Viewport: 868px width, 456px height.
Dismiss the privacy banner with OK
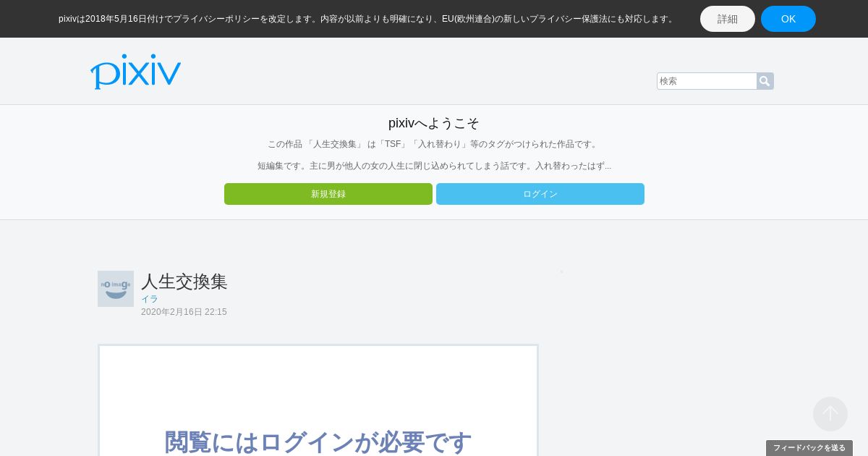click(788, 19)
